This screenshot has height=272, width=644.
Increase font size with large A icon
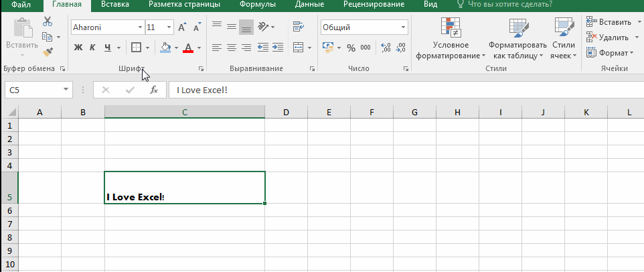(182, 27)
